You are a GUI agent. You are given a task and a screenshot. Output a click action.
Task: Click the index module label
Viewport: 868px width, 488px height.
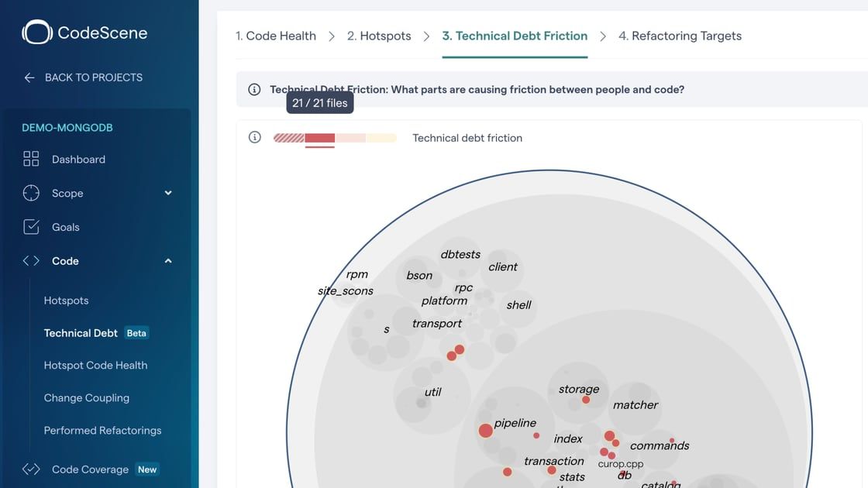[x=568, y=438]
